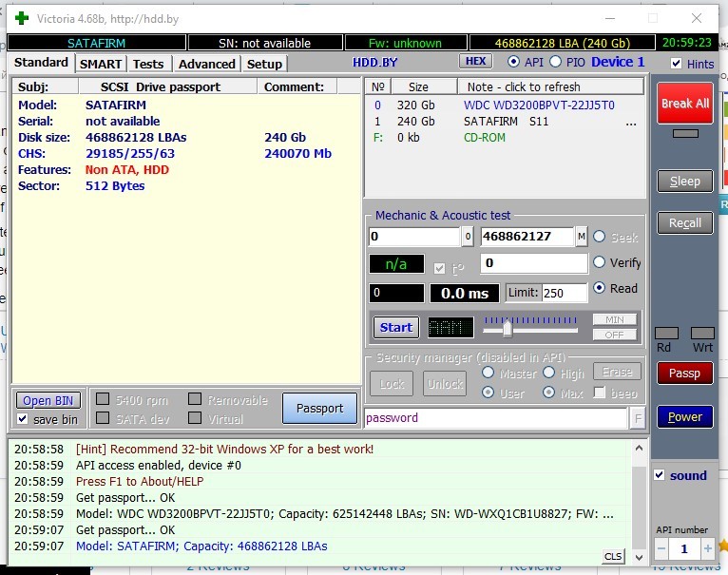Select the API radio button
The width and height of the screenshot is (728, 575).
pos(513,62)
